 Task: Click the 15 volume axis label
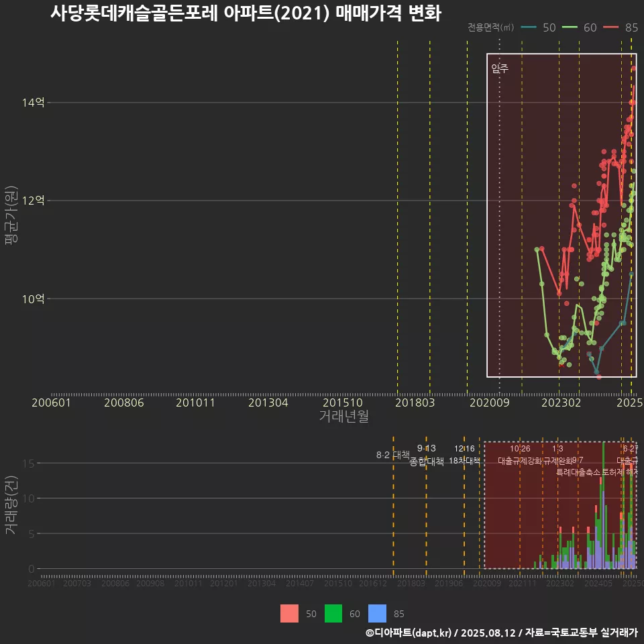tap(28, 464)
